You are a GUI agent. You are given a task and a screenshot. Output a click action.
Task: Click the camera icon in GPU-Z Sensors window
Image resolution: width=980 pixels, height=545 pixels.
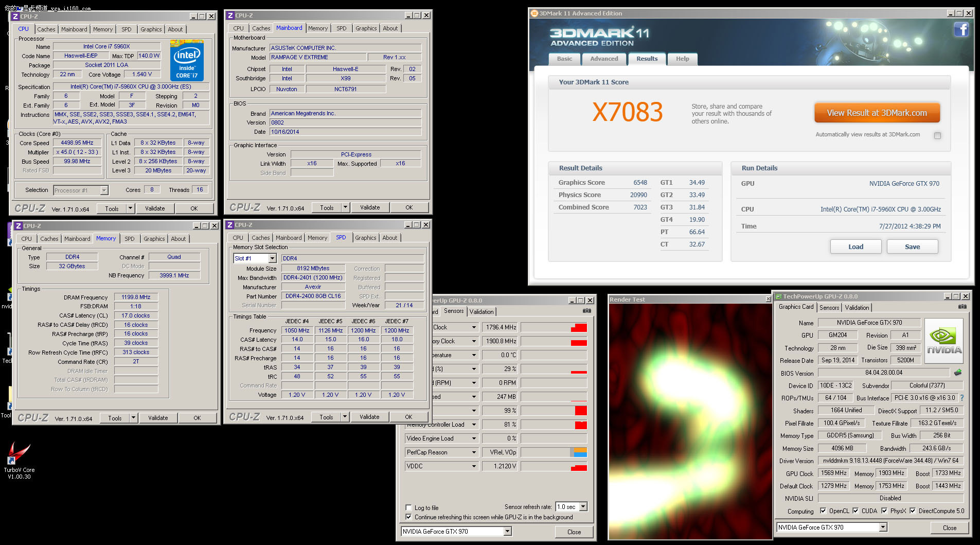click(586, 311)
